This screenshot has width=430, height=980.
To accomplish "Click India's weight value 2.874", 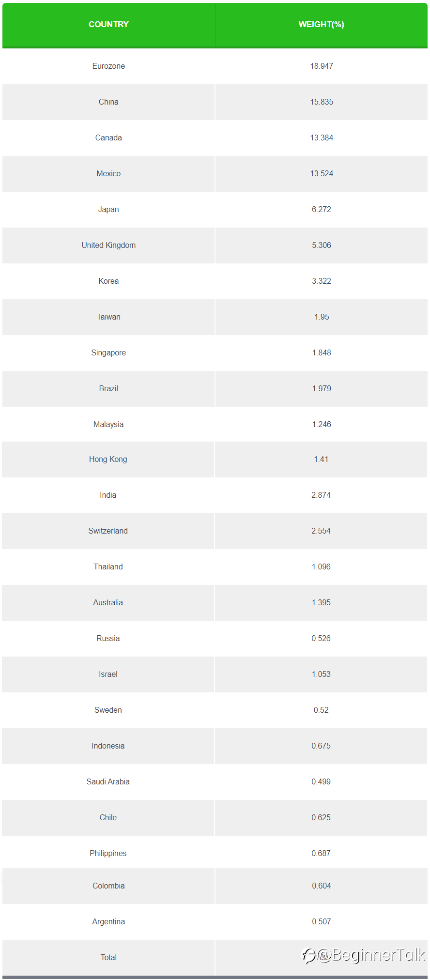I will tap(321, 495).
